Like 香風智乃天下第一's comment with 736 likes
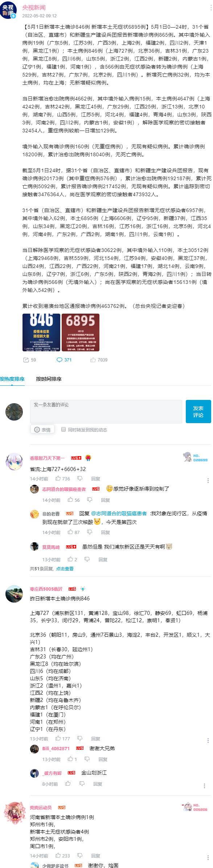This screenshot has width=213, height=868. [x=58, y=478]
